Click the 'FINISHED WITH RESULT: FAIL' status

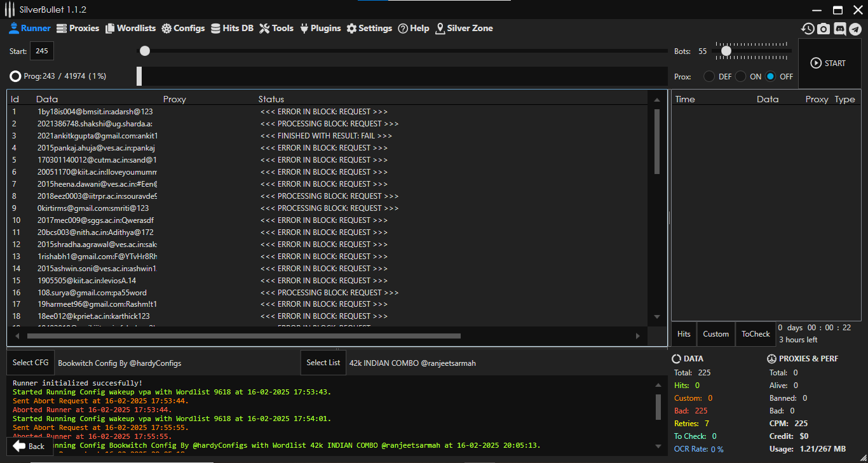pyautogui.click(x=326, y=136)
